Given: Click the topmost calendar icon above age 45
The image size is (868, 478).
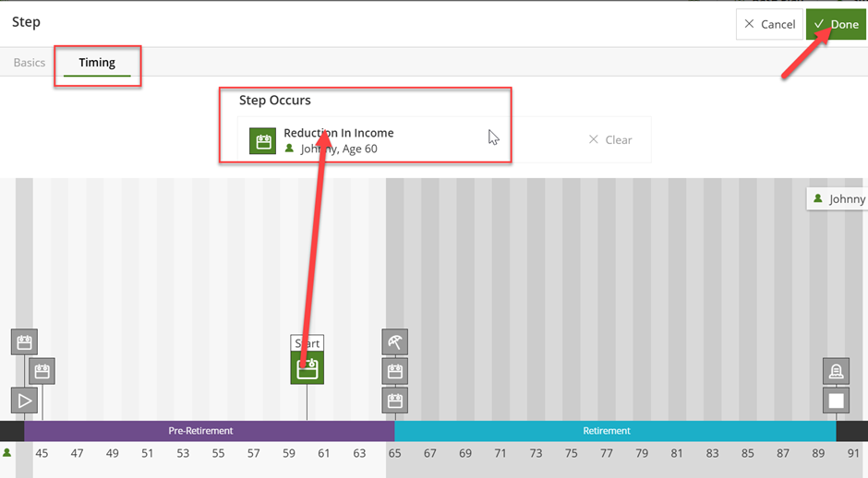Looking at the screenshot, I should (x=24, y=342).
